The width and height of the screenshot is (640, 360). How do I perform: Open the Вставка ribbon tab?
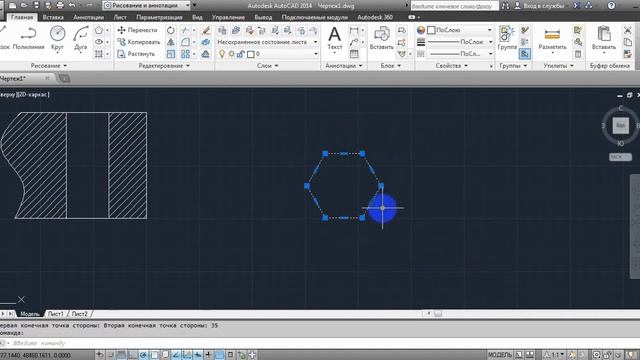coord(53,17)
